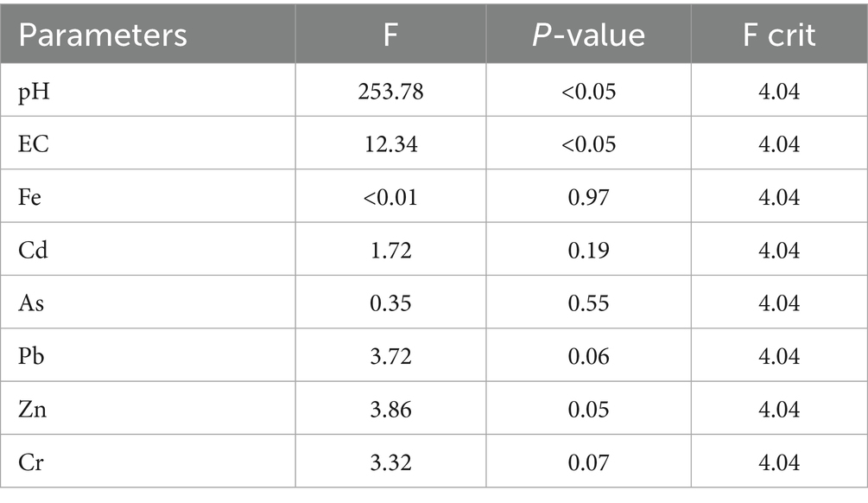Select the As row label
868x503 pixels.
(32, 303)
